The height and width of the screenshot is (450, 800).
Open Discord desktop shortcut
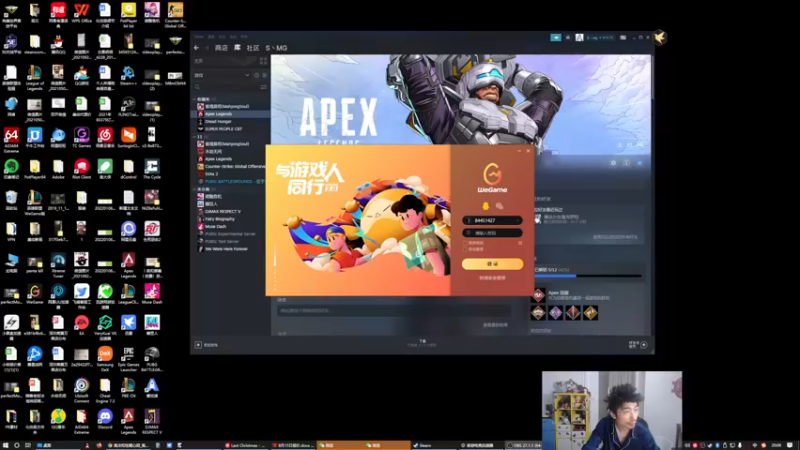(x=105, y=419)
